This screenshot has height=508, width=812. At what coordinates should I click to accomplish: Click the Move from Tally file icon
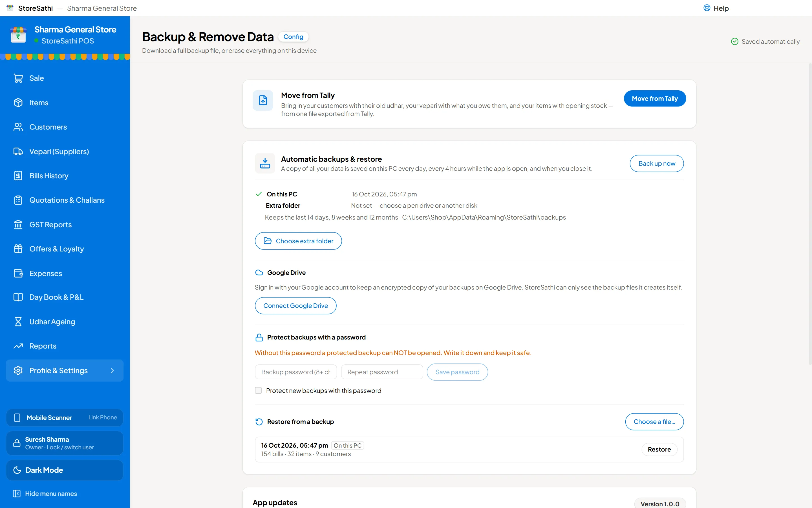pos(263,100)
